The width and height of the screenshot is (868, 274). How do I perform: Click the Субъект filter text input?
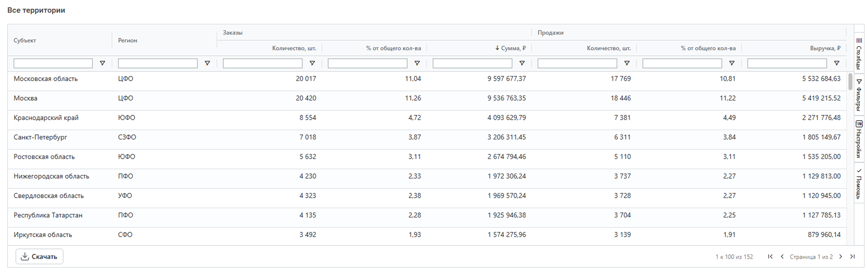point(53,63)
